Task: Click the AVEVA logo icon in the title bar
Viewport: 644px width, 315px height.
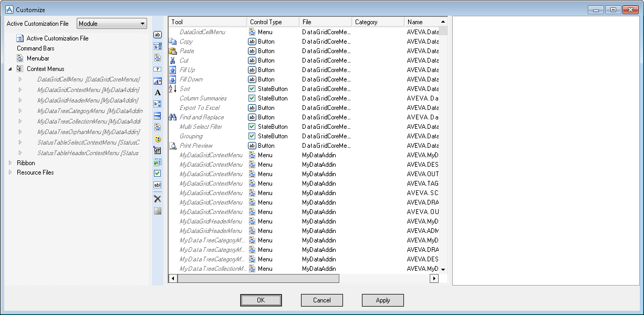Action: point(9,9)
